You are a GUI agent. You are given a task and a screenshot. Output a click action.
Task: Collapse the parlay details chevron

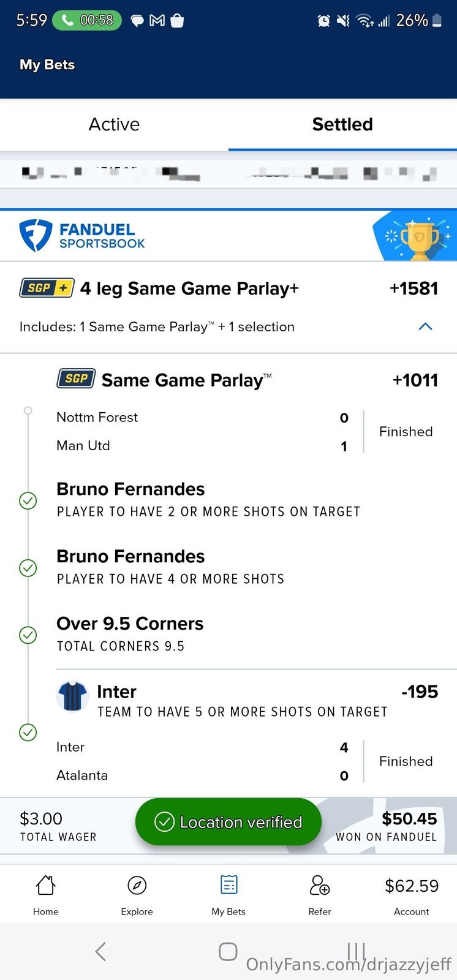pyautogui.click(x=425, y=326)
